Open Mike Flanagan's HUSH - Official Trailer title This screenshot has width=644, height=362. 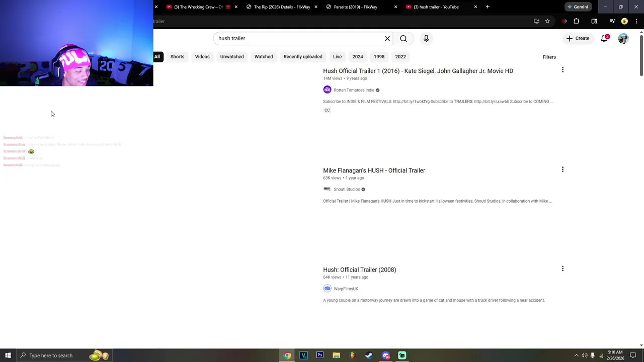[x=374, y=170]
